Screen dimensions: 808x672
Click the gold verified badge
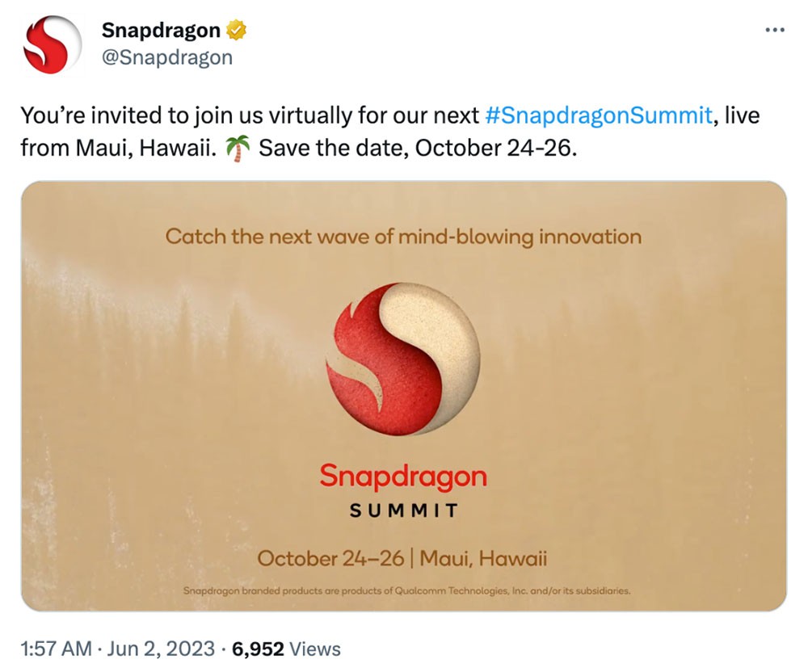coord(236,31)
